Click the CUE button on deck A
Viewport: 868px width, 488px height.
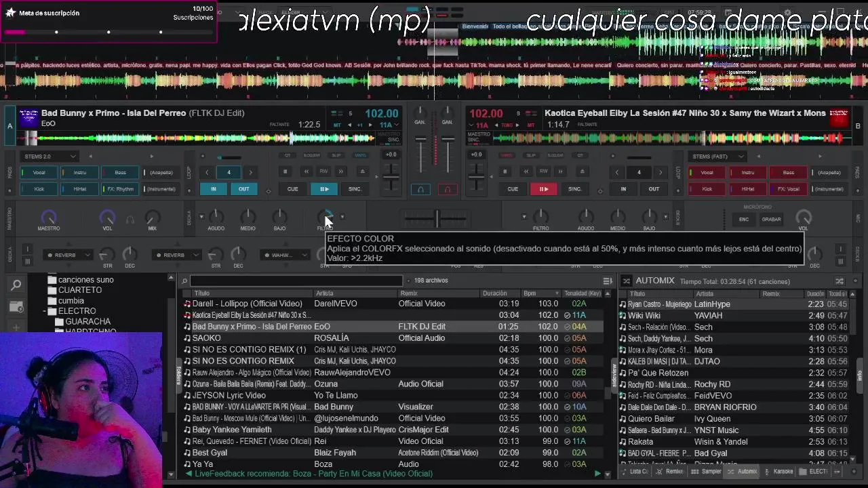[292, 189]
